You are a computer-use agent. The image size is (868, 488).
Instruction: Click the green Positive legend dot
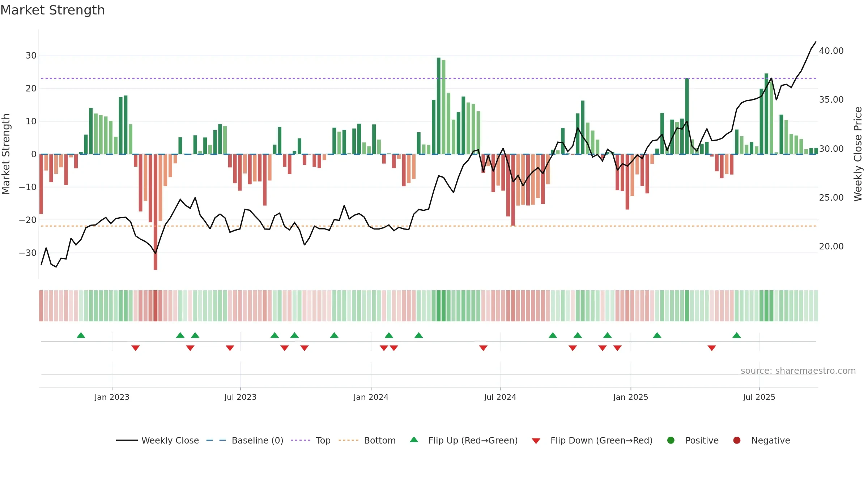click(x=671, y=440)
